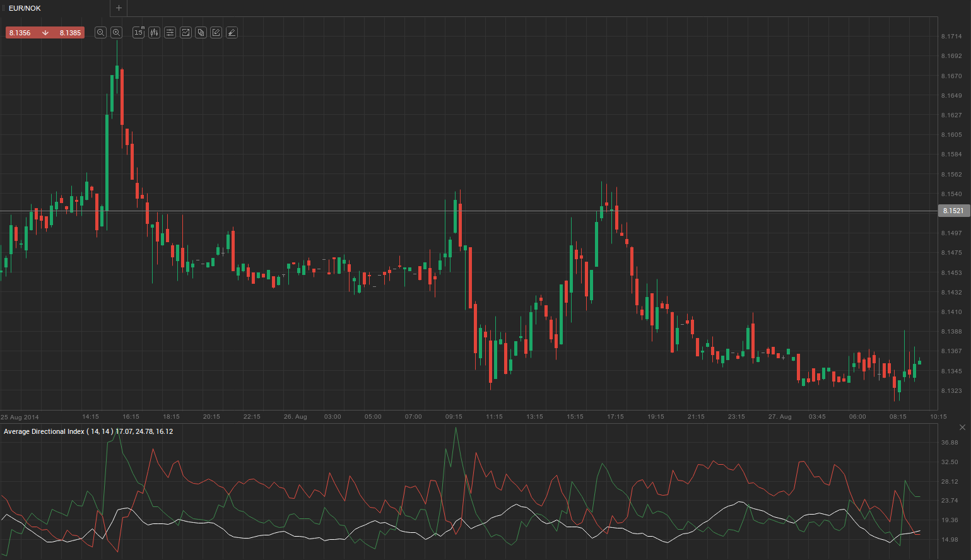Select the drawing pencil-in-box tool
The image size is (971, 560).
tap(216, 33)
